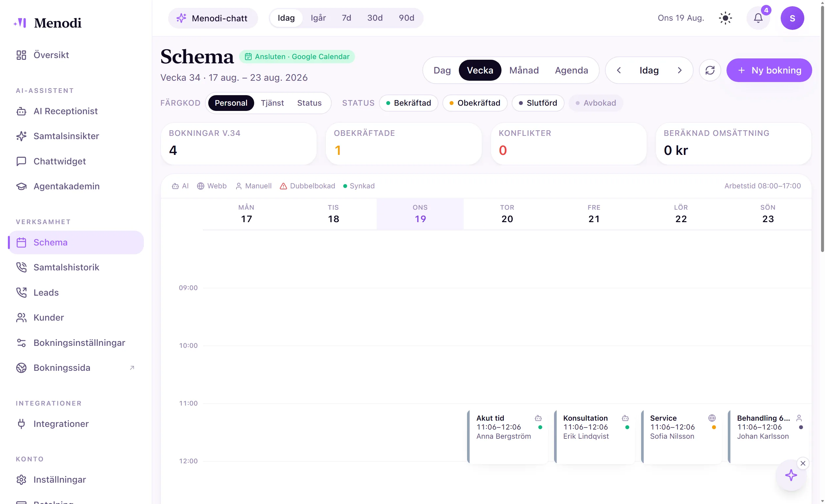This screenshot has width=825, height=504.
Task: Toggle the Bekräftad status filter
Action: click(409, 103)
